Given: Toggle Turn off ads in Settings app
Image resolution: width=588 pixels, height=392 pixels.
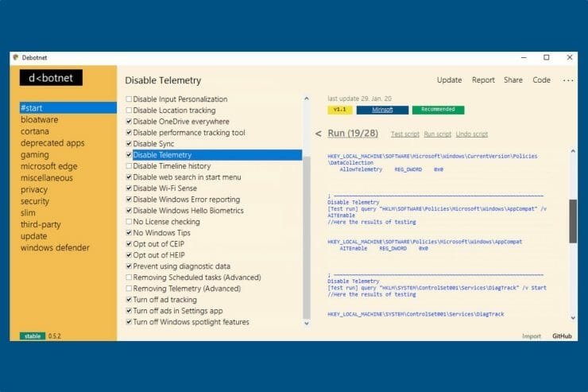Looking at the screenshot, I should 129,311.
